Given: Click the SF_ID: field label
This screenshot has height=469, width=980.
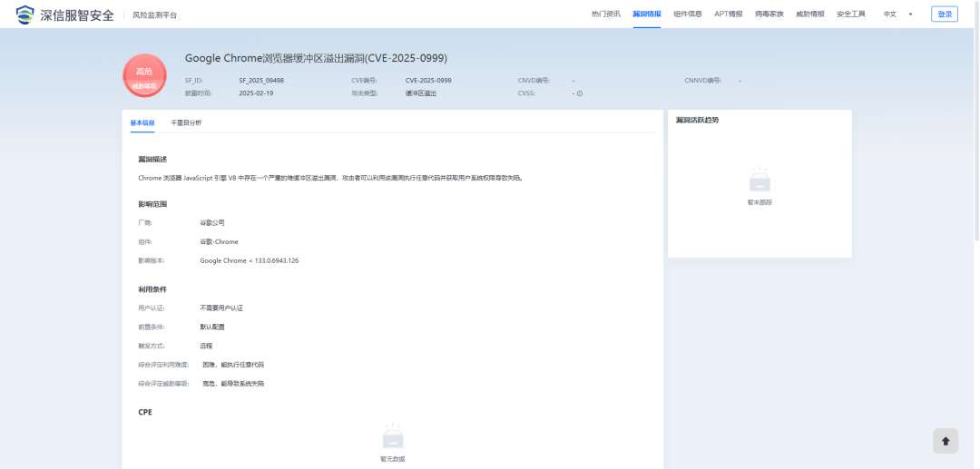Looking at the screenshot, I should (x=194, y=81).
